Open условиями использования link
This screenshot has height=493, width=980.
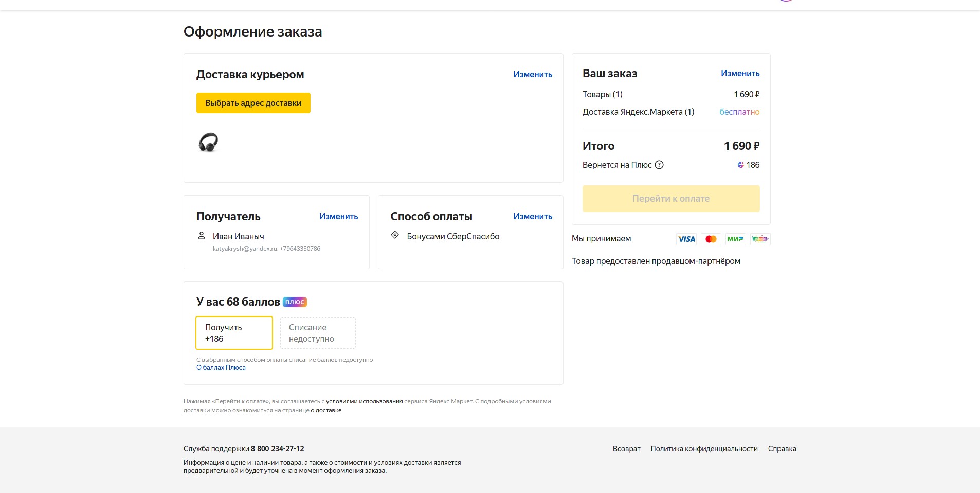pyautogui.click(x=364, y=401)
